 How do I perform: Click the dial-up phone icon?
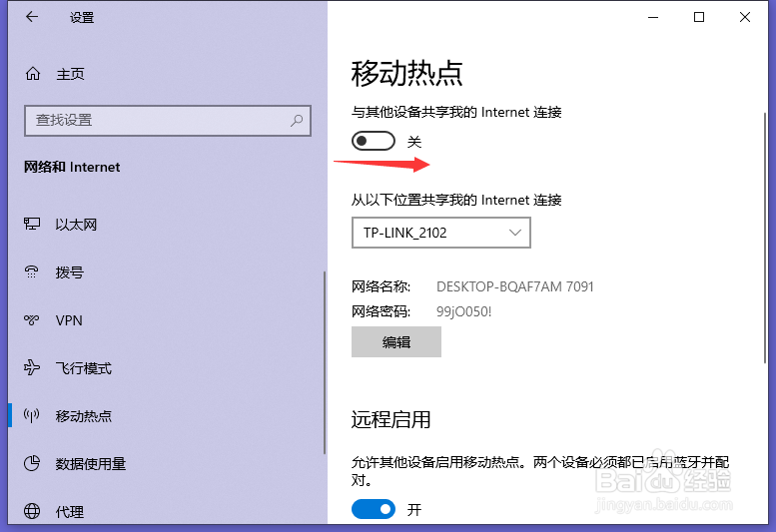(32, 271)
